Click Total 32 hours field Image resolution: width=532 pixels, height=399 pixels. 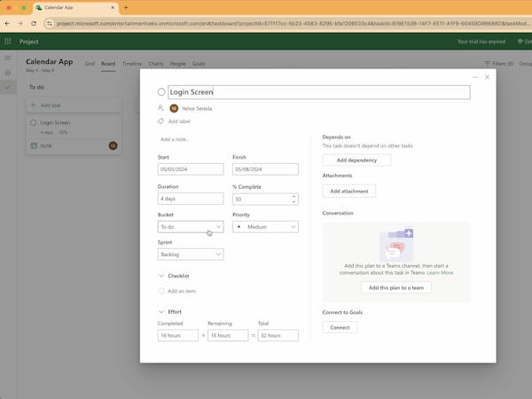[x=278, y=335]
